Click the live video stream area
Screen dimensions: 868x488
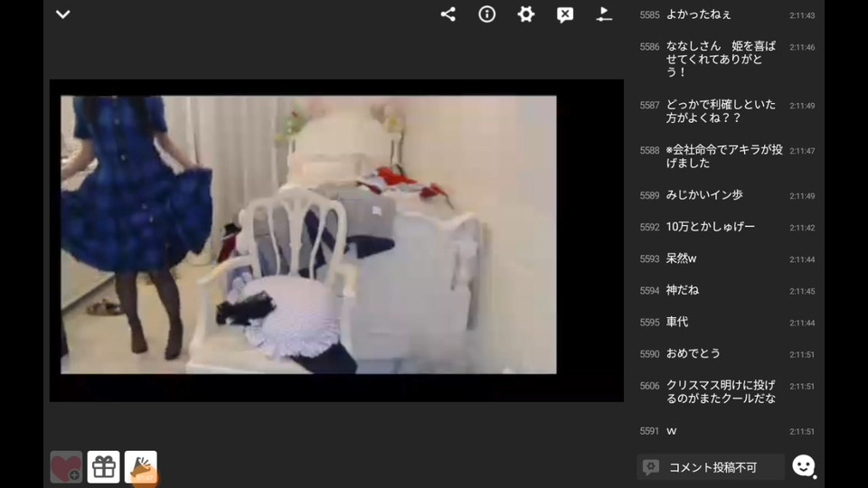pyautogui.click(x=336, y=240)
